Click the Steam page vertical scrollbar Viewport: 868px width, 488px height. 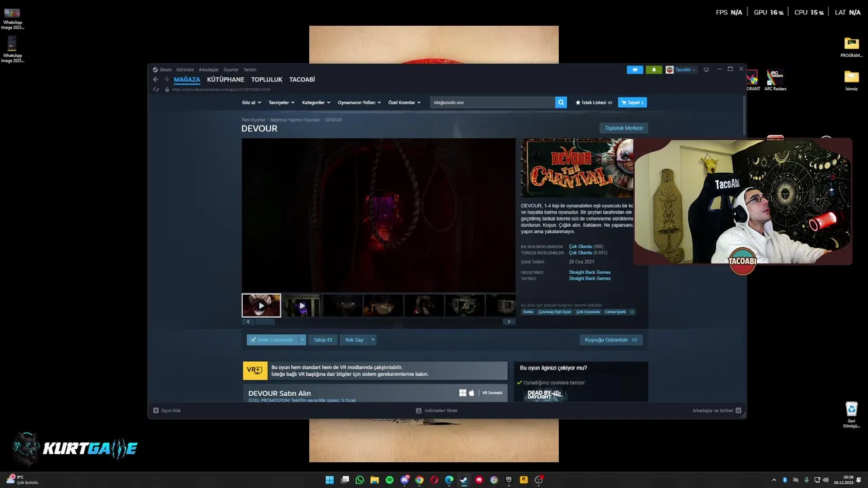tap(745, 115)
